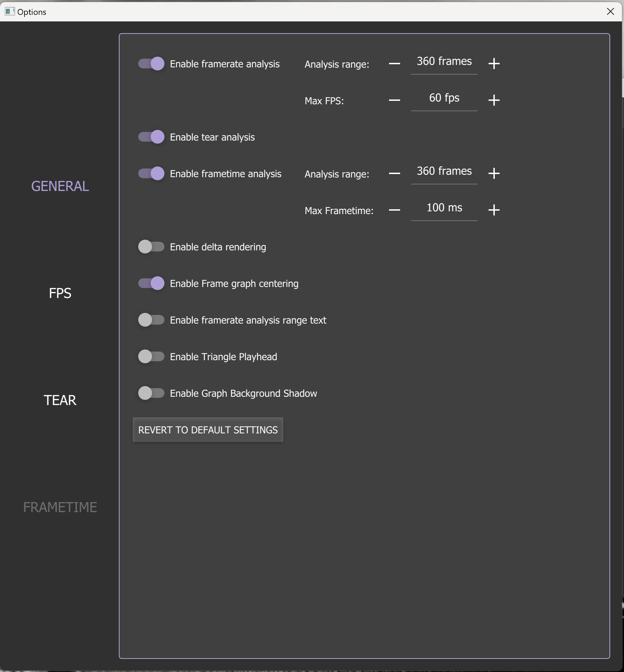624x672 pixels.
Task: Disable framerate analysis toggle
Action: coord(151,64)
